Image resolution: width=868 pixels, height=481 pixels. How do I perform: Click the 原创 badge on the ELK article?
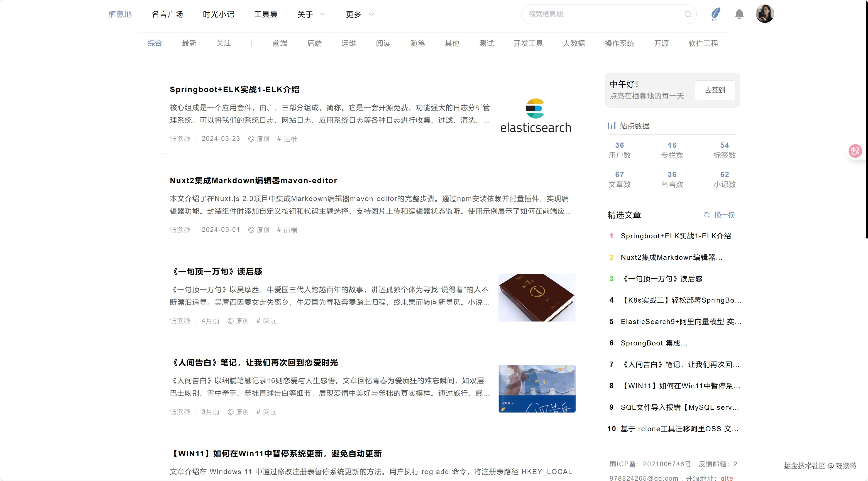258,139
